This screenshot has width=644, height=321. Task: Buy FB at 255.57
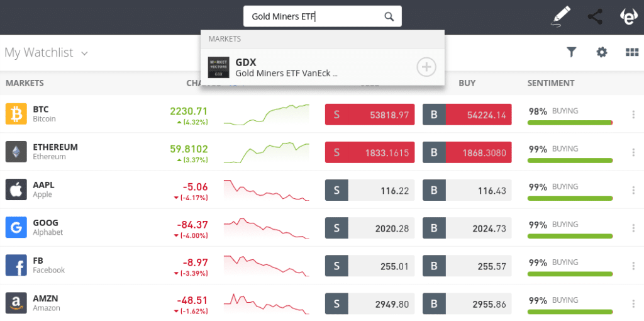(467, 266)
